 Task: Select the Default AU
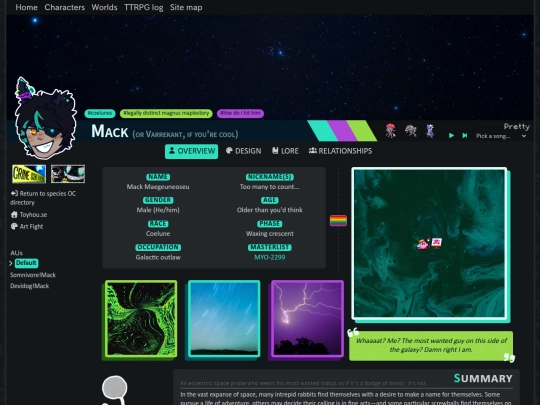pyautogui.click(x=26, y=263)
